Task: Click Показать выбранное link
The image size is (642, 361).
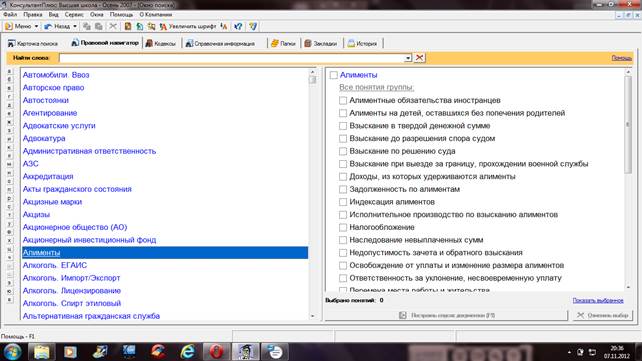Action: tap(598, 300)
